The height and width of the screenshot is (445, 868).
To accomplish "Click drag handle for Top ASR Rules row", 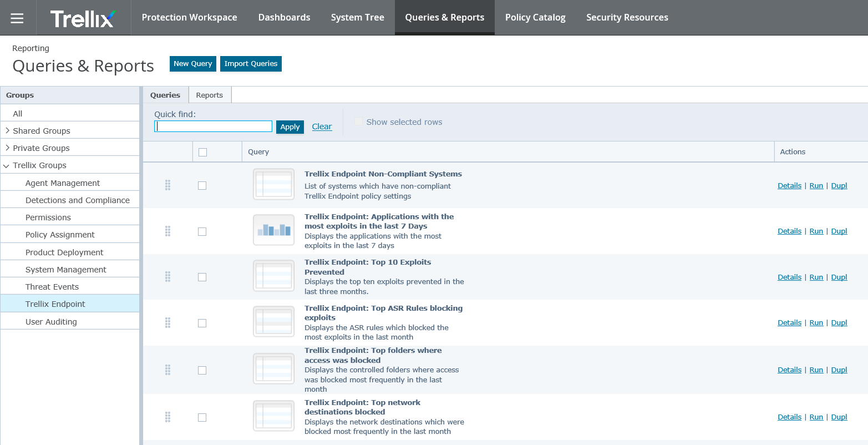I will 167,323.
